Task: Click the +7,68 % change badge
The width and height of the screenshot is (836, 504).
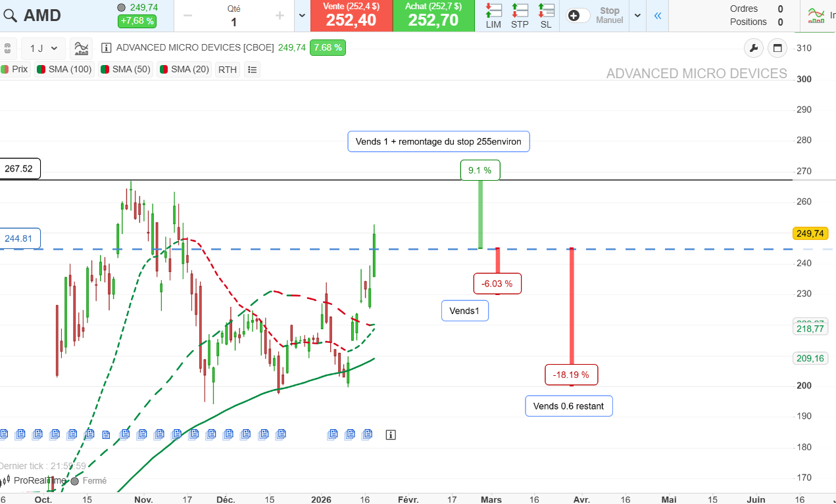Action: tap(137, 21)
